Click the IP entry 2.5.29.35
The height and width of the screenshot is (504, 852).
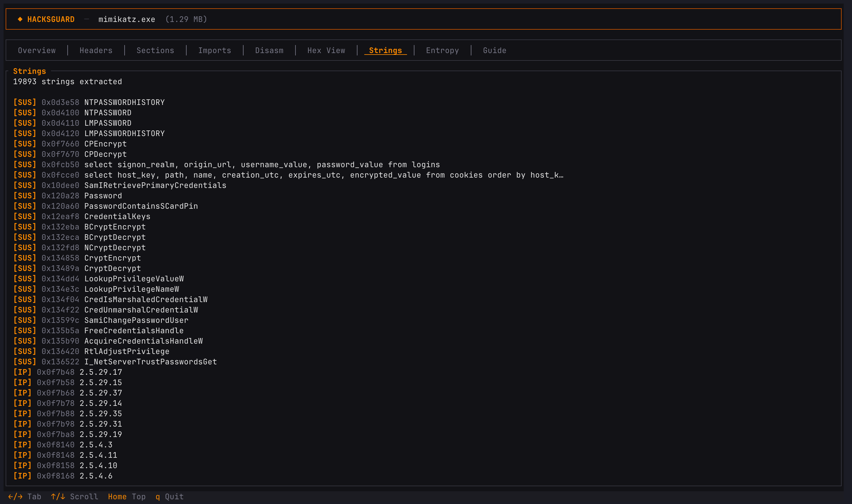[x=68, y=414]
